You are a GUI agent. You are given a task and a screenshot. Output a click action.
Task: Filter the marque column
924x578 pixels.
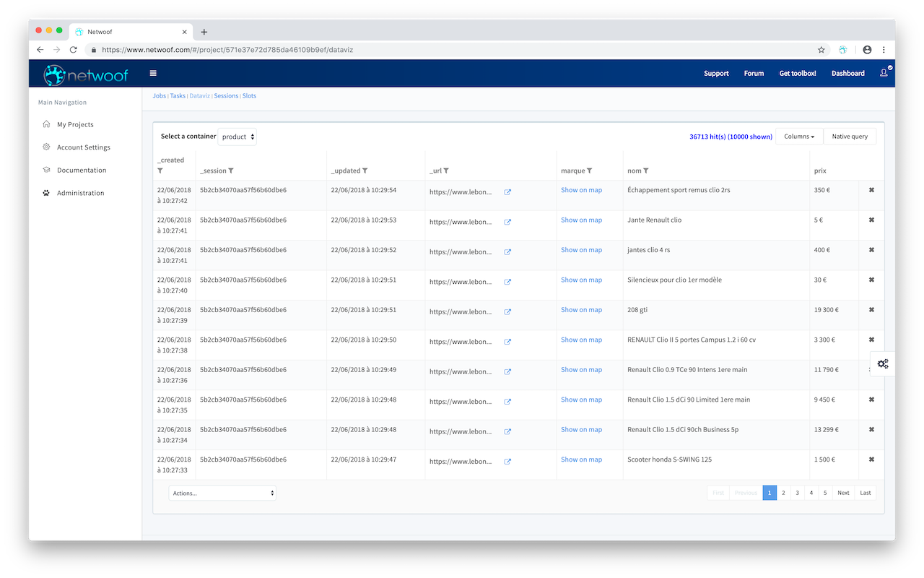pos(590,171)
